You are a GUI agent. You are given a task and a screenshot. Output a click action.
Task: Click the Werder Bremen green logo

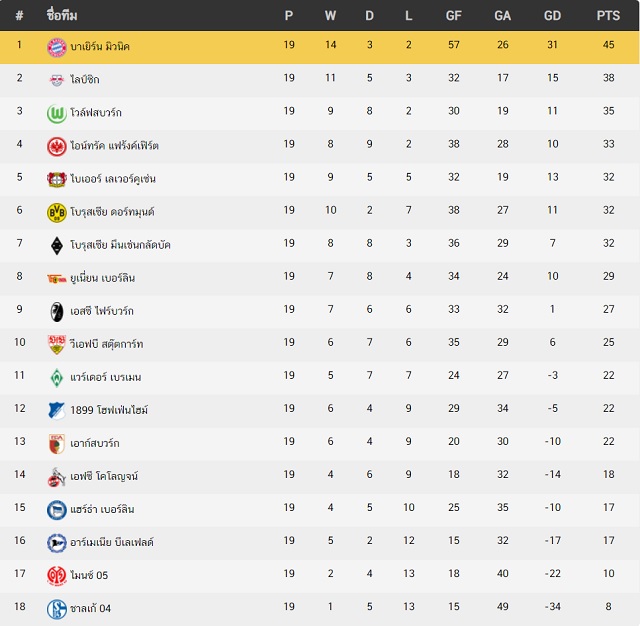(57, 378)
